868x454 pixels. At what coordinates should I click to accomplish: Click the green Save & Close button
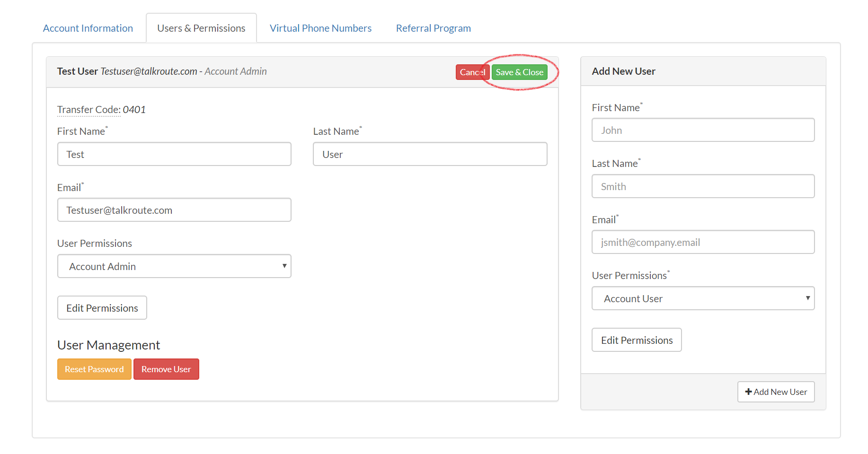coord(519,72)
